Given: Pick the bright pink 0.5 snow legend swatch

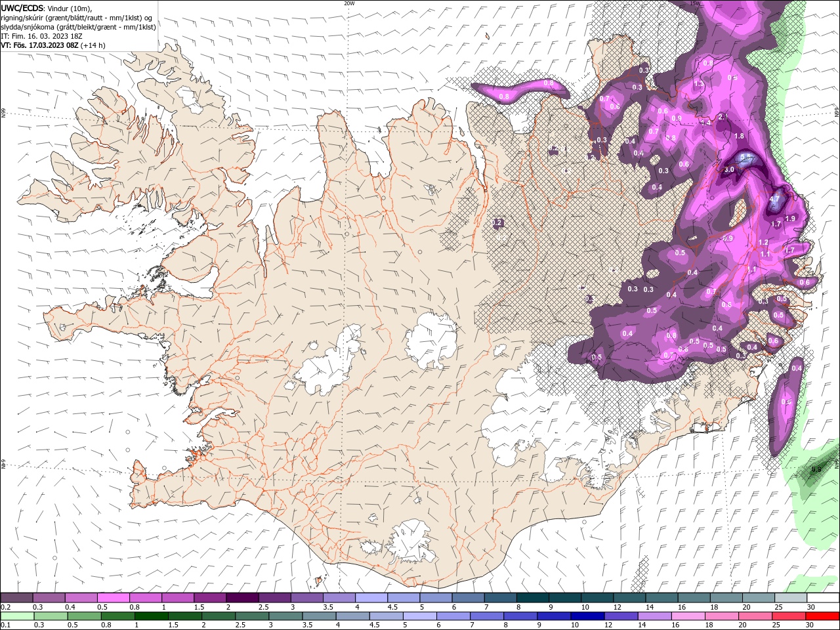Looking at the screenshot, I should pyautogui.click(x=113, y=598).
